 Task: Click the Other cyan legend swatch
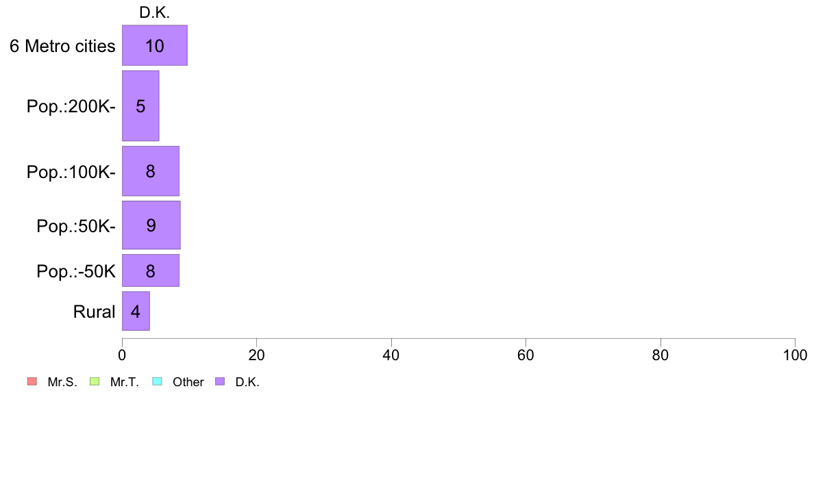tap(158, 381)
